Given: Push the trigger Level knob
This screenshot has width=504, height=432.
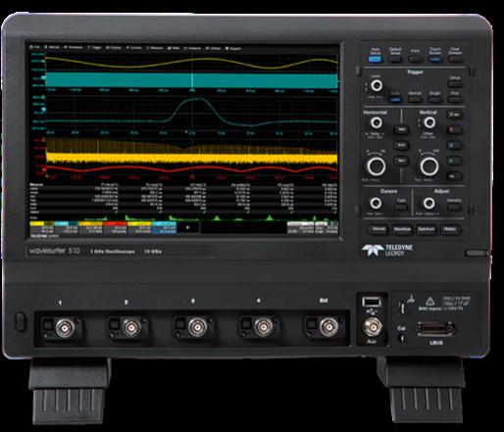Looking at the screenshot, I should (x=377, y=85).
